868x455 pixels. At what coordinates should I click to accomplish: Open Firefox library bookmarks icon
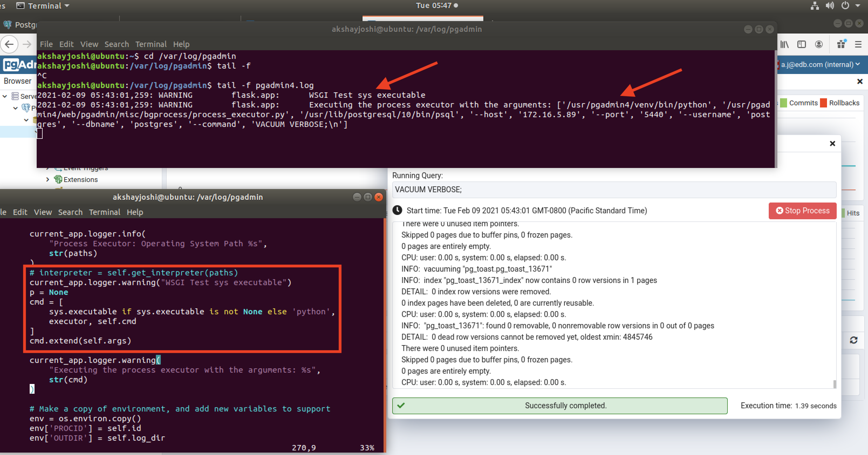point(784,44)
